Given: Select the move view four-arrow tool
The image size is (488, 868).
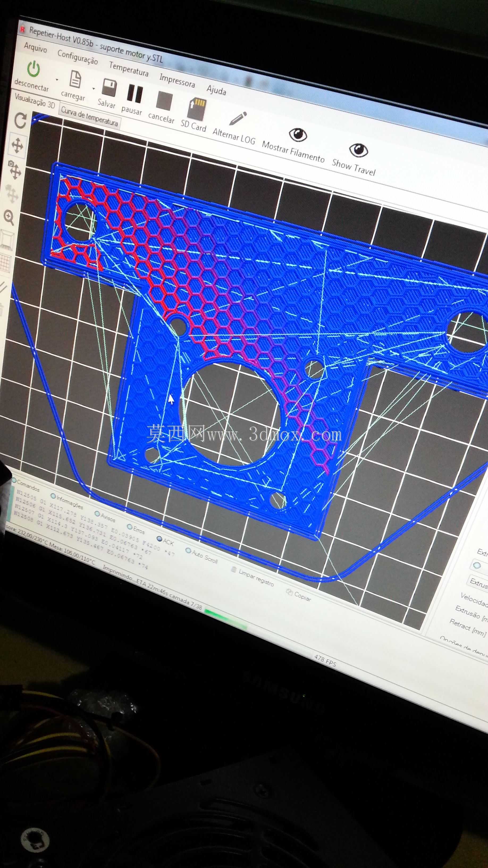Looking at the screenshot, I should [18, 146].
